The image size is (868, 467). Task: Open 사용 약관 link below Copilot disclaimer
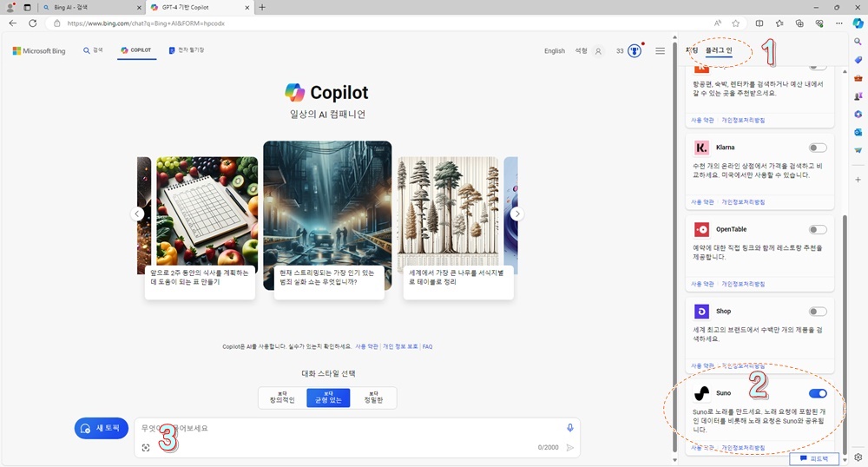click(x=366, y=347)
